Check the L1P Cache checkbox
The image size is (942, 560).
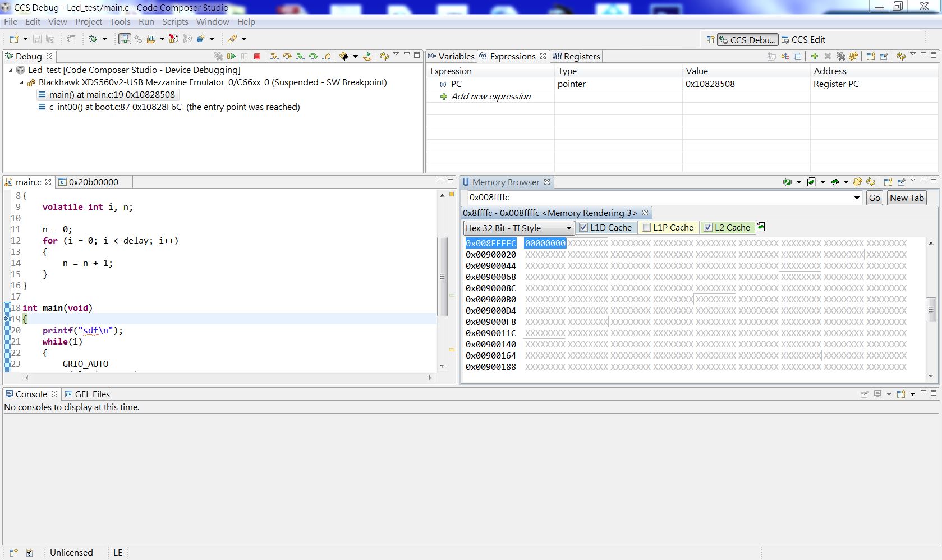pyautogui.click(x=646, y=227)
